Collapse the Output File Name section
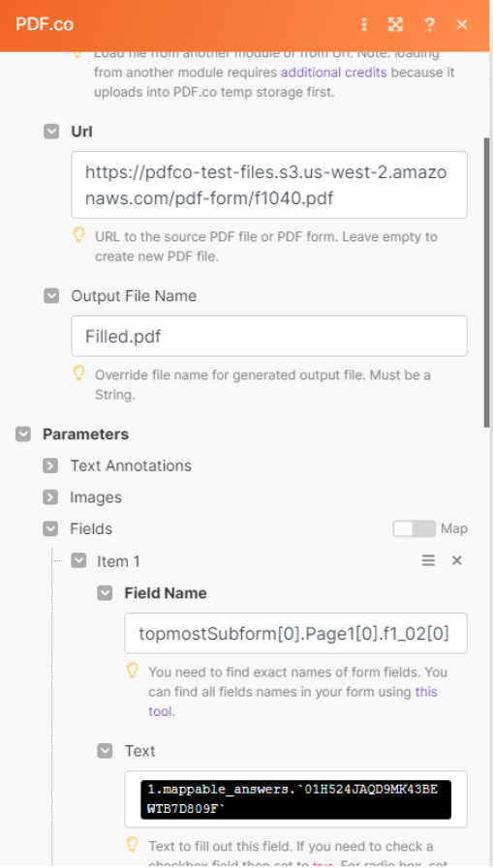This screenshot has height=868, width=493. click(51, 295)
